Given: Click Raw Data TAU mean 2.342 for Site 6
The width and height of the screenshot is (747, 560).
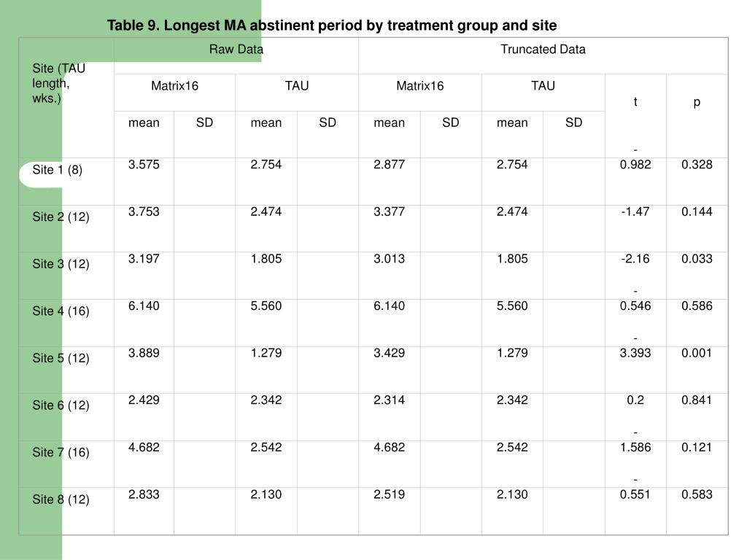Looking at the screenshot, I should pos(266,400).
